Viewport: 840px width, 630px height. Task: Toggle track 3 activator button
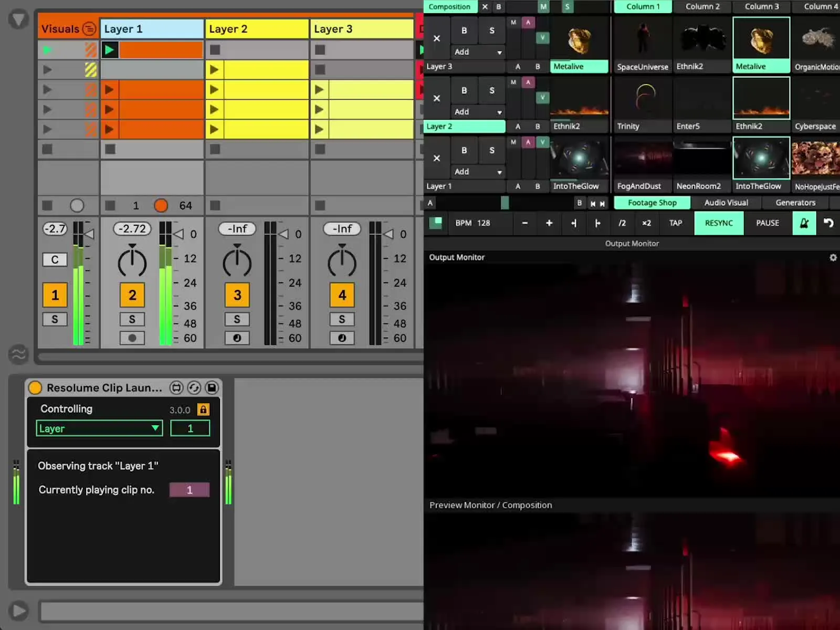[237, 295]
